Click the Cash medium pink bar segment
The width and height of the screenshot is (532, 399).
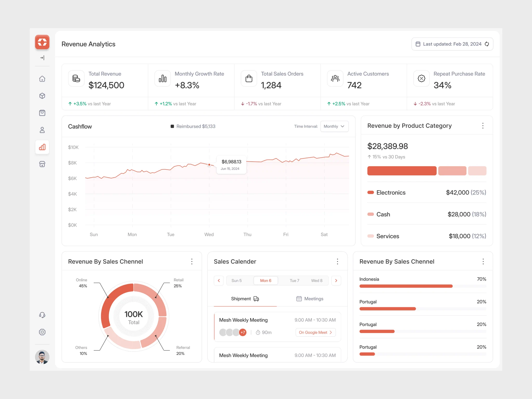[452, 171]
